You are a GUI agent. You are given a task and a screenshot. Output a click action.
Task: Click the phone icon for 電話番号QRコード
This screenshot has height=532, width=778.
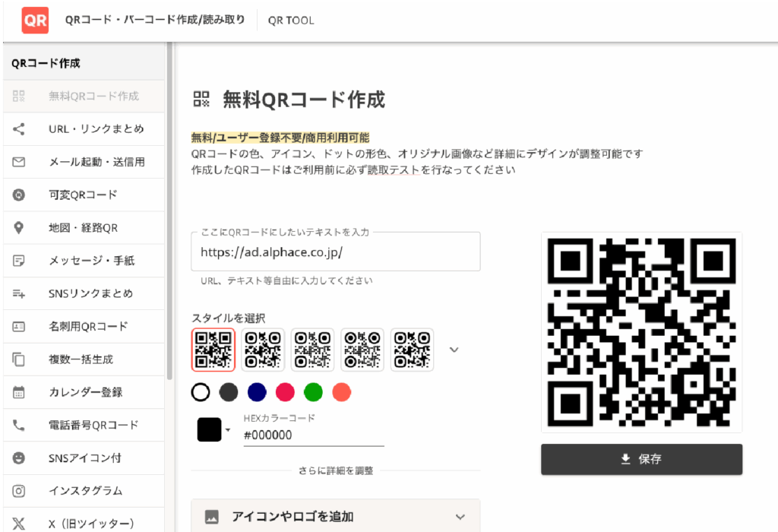tap(19, 426)
